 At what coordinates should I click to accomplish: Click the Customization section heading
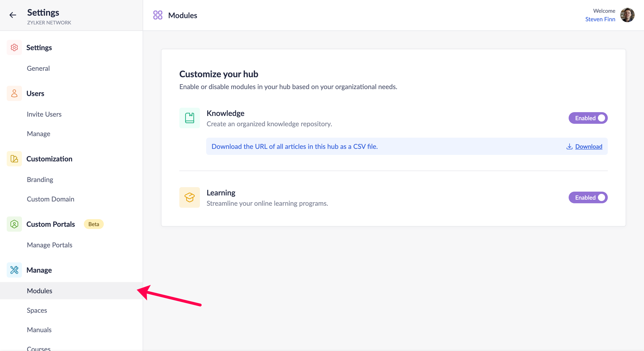pos(49,159)
